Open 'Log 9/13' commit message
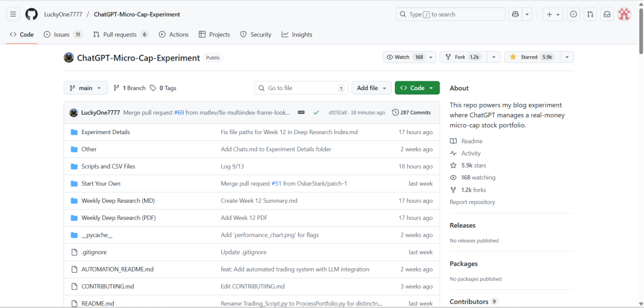The height and width of the screenshot is (308, 644). (233, 166)
